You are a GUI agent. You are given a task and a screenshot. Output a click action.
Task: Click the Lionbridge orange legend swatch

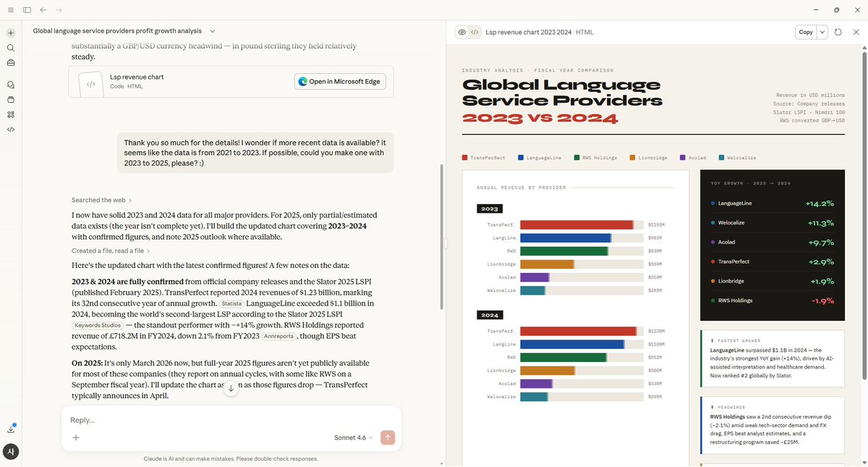632,157
